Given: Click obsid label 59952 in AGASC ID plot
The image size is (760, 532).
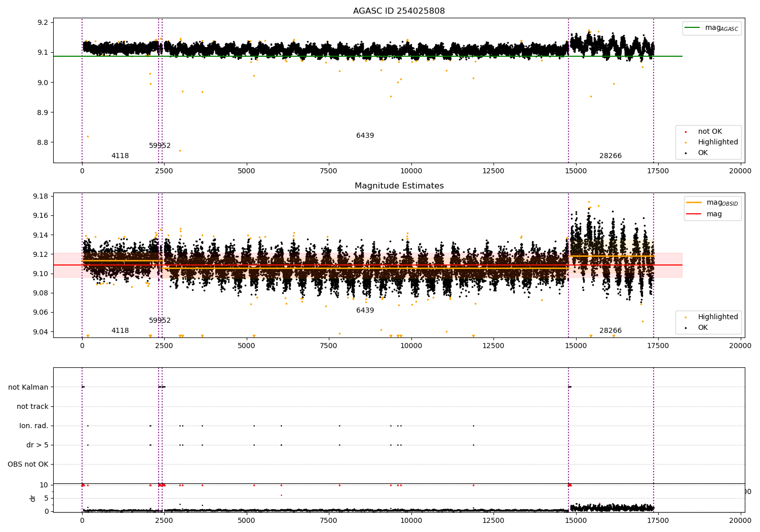Looking at the screenshot, I should tap(160, 146).
